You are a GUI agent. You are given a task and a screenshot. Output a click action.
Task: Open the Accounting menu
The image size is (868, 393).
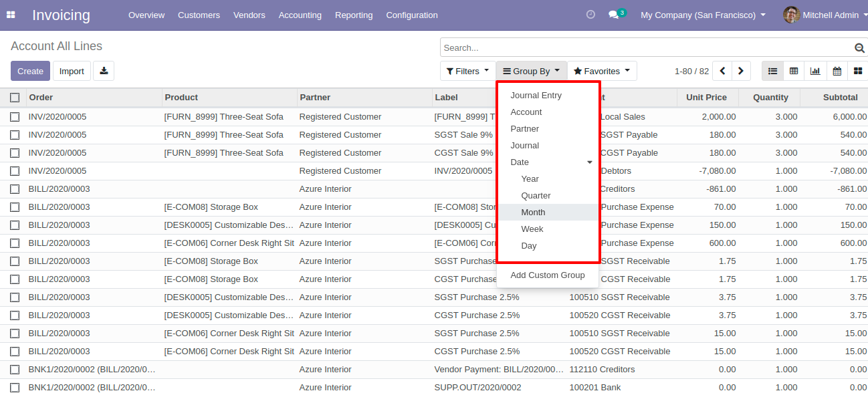coord(300,15)
